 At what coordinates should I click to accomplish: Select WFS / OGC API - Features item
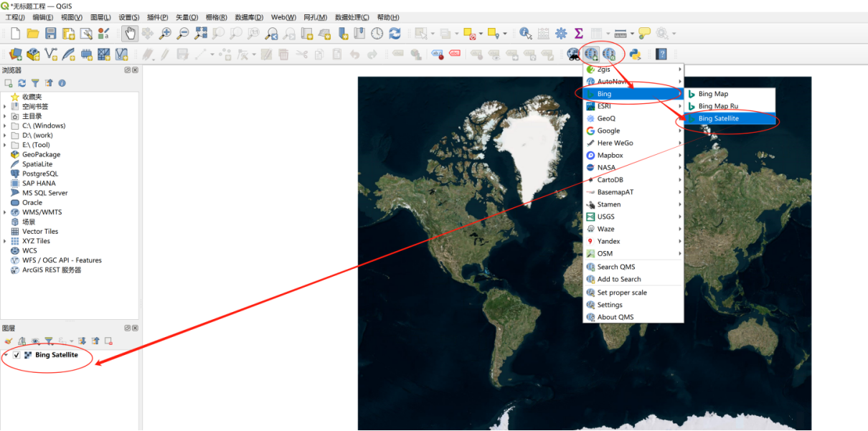point(62,260)
